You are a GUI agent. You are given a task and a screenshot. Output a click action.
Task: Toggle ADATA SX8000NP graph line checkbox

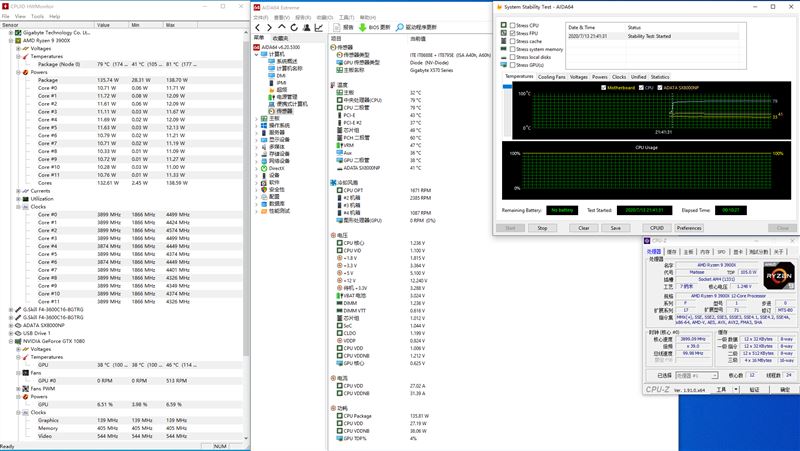pyautogui.click(x=660, y=88)
